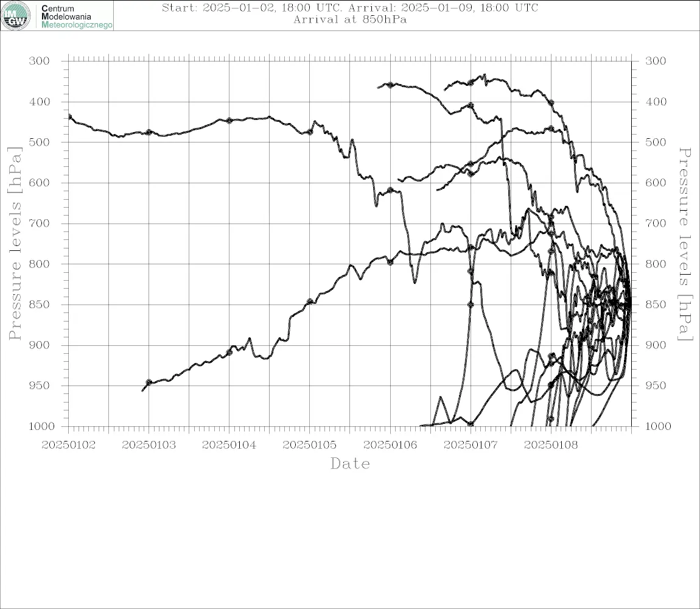Click left axis label 500
The height and width of the screenshot is (609, 700).
tap(40, 142)
